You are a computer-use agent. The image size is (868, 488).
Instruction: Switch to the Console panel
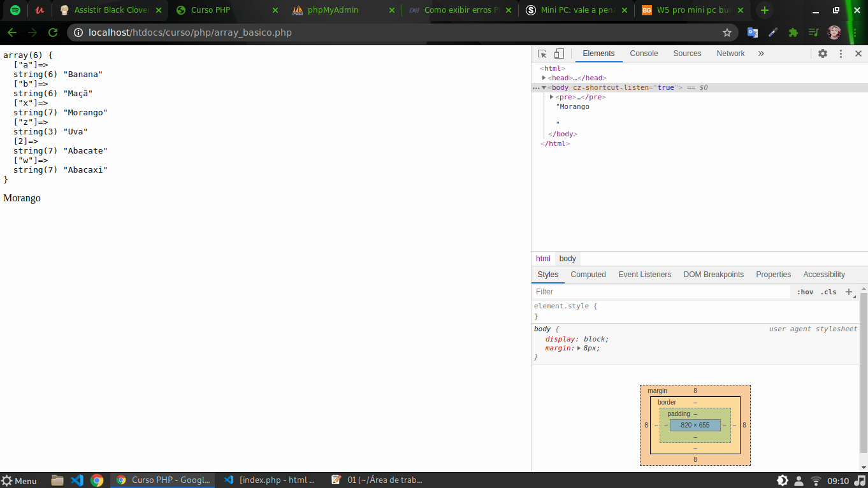pos(644,54)
